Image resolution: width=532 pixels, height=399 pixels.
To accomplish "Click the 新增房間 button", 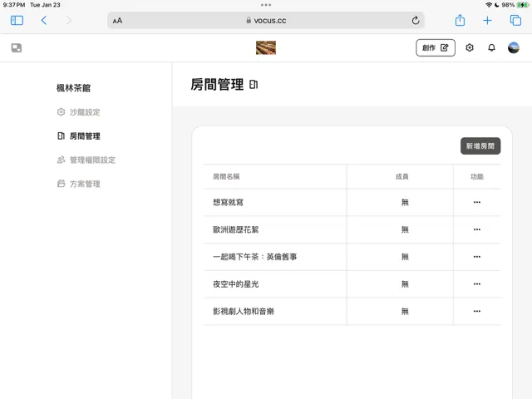I will pyautogui.click(x=480, y=146).
